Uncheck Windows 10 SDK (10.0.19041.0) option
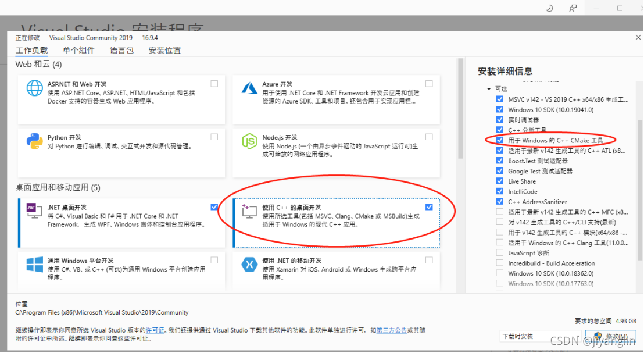The height and width of the screenshot is (353, 644). [x=499, y=109]
